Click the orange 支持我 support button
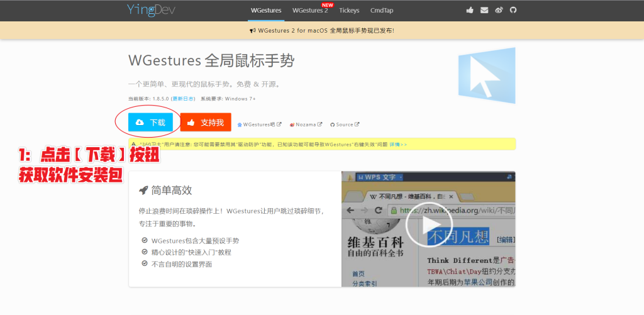Viewport: 644px width, 315px height. pos(206,123)
